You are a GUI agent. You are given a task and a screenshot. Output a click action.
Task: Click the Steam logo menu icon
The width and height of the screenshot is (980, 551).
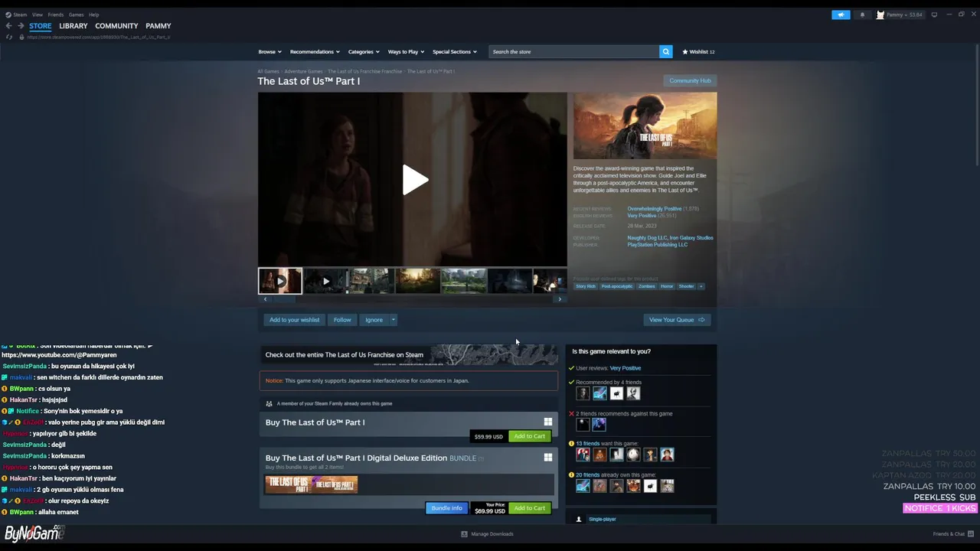click(x=8, y=15)
